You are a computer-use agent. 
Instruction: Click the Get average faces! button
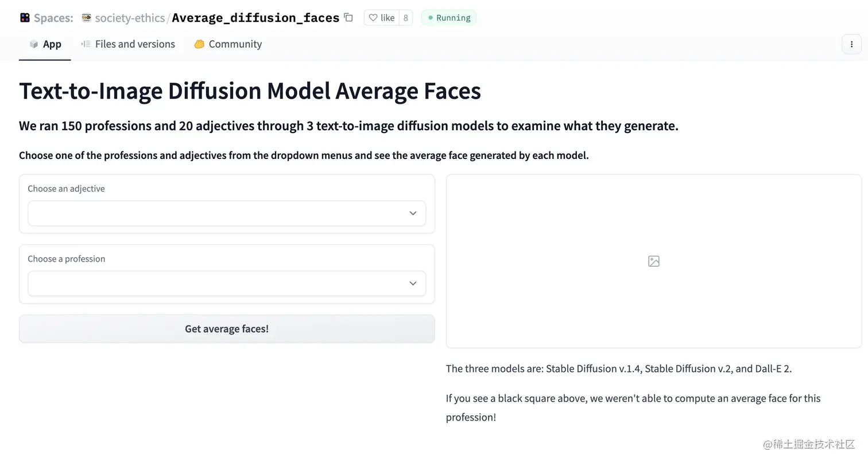tap(227, 329)
